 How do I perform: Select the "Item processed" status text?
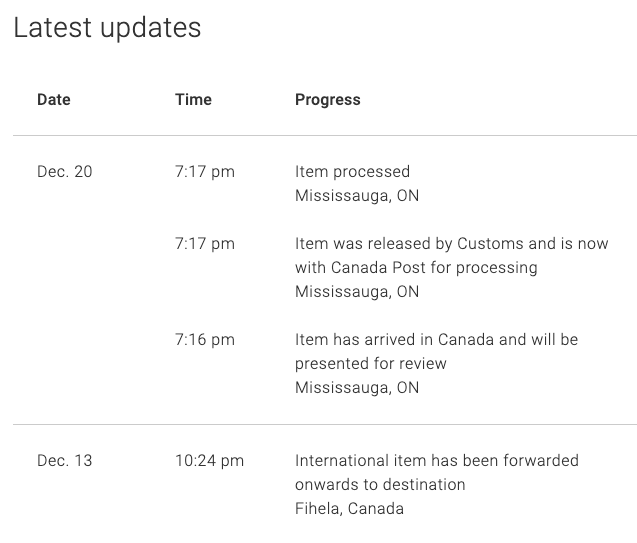point(352,172)
